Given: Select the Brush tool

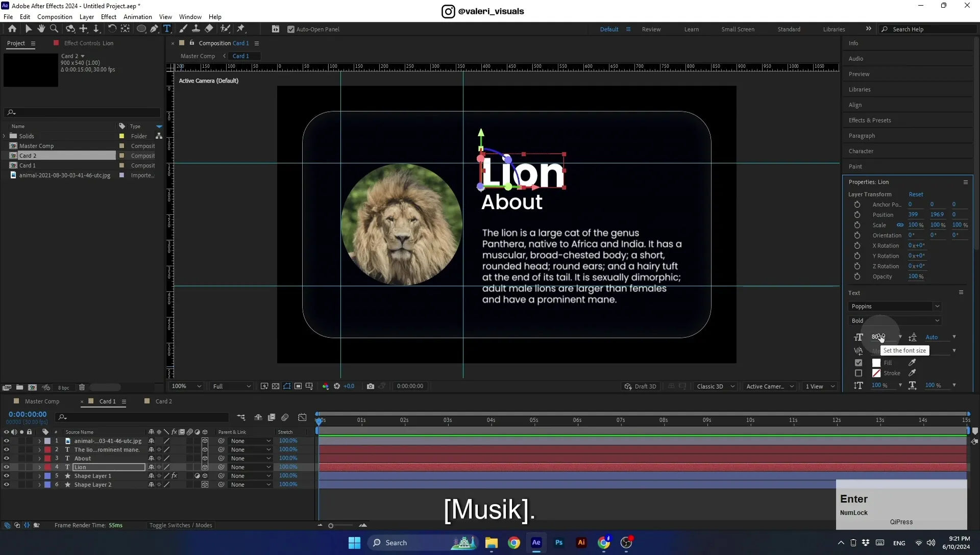Looking at the screenshot, I should click(x=183, y=29).
